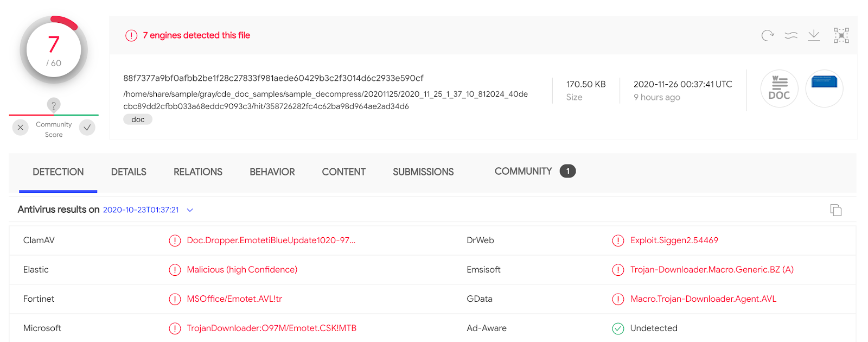The width and height of the screenshot is (868, 342).
Task: Vote harmless with the checkmark button
Action: point(87,128)
